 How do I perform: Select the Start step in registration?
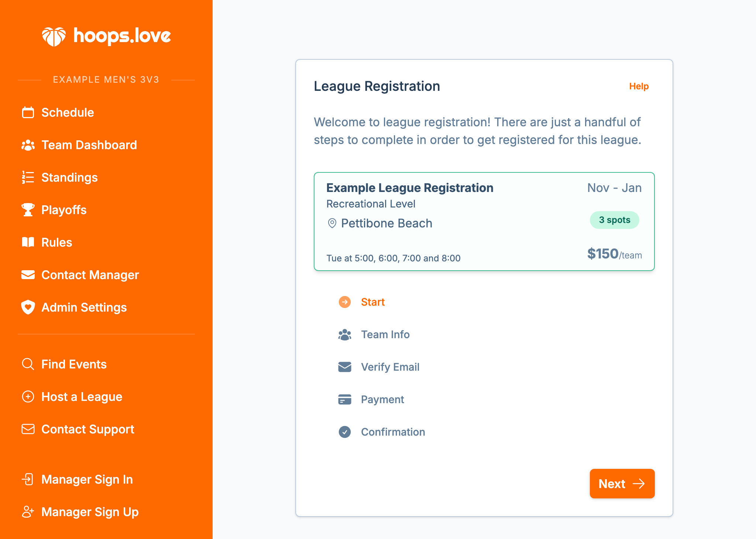(372, 302)
